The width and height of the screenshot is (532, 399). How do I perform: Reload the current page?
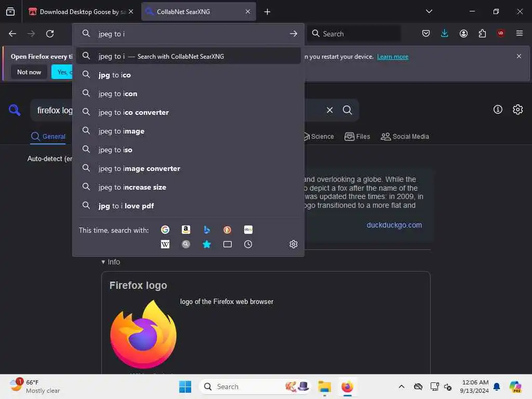coord(50,34)
